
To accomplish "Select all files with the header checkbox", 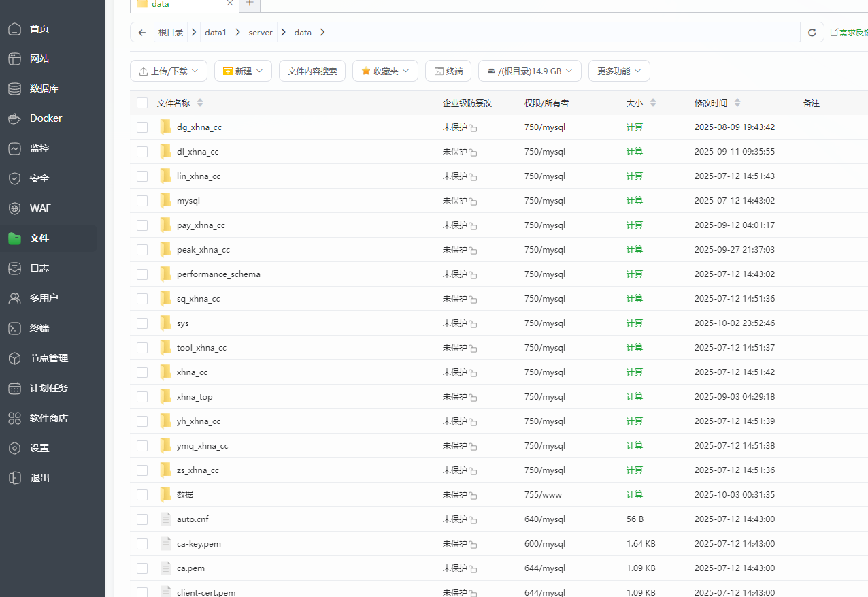I will tap(142, 102).
